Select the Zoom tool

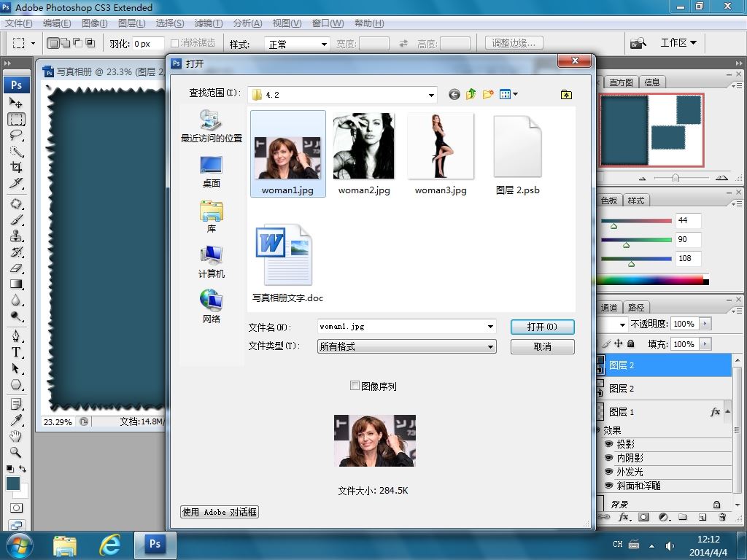(x=16, y=452)
